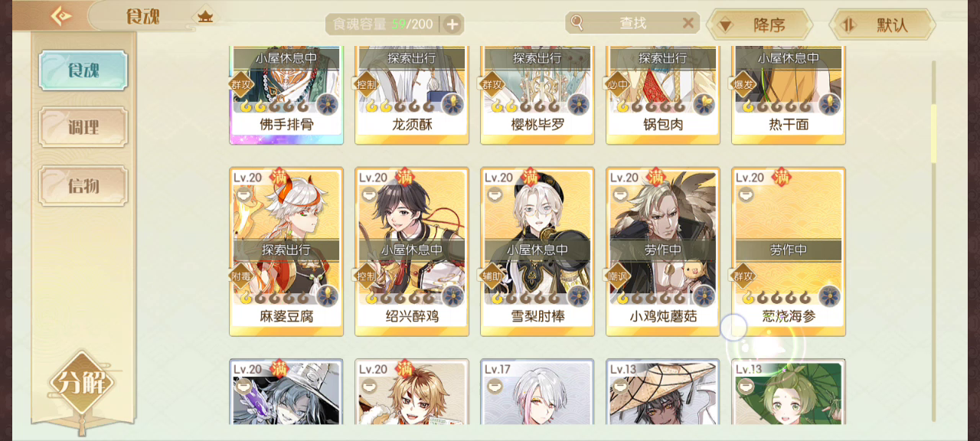Click the 分解 decompose button
The height and width of the screenshot is (441, 980).
pos(81,382)
